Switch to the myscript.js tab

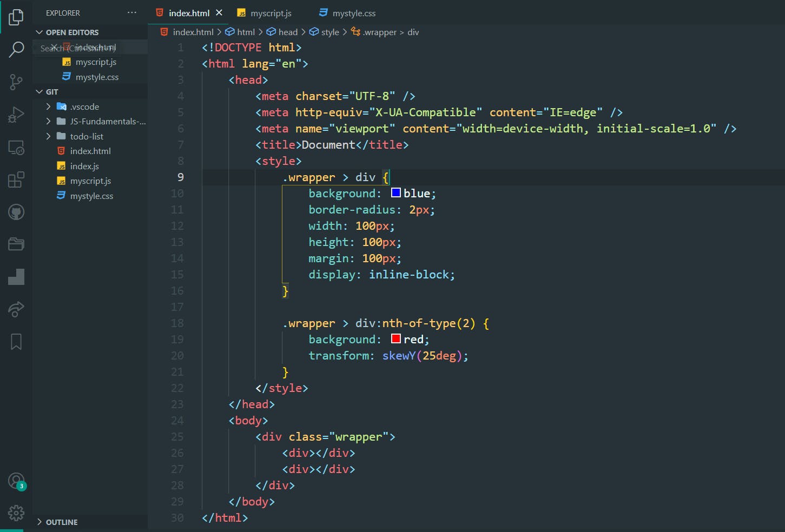tap(265, 13)
